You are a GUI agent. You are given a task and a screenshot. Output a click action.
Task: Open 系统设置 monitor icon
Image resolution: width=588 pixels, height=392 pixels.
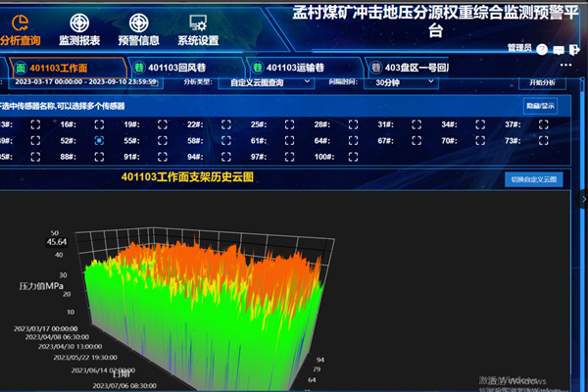tap(197, 20)
